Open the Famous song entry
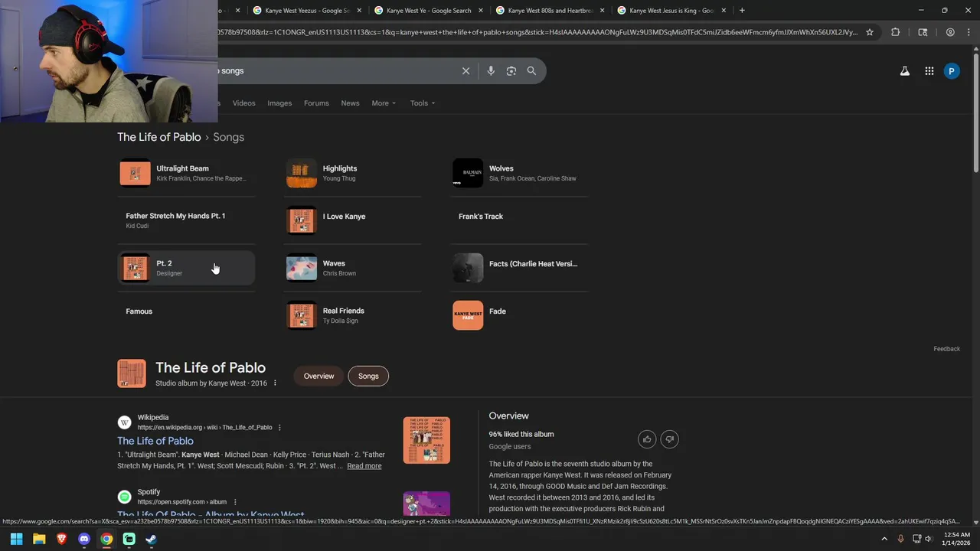980x551 pixels. pyautogui.click(x=186, y=315)
